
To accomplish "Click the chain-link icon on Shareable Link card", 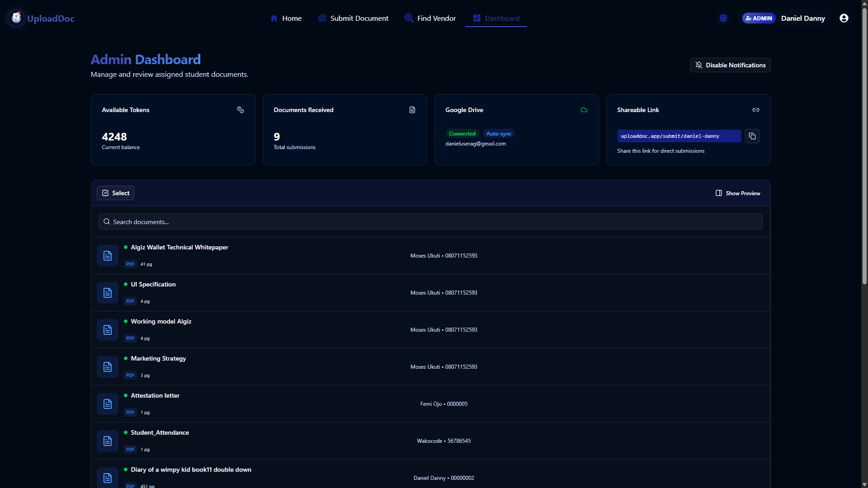I will point(755,110).
